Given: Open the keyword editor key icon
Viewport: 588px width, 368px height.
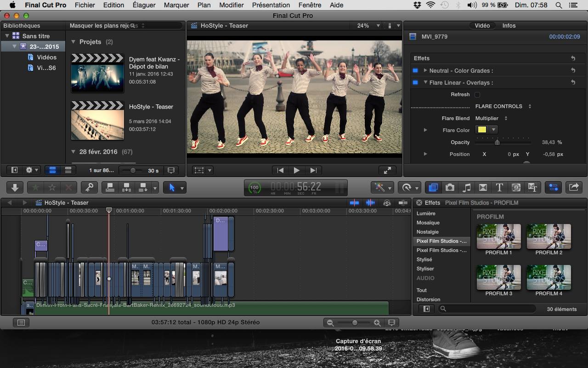Looking at the screenshot, I should [x=89, y=187].
